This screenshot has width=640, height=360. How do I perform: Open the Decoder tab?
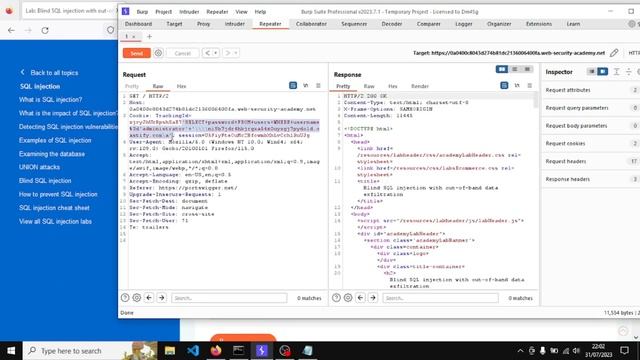pos(392,24)
